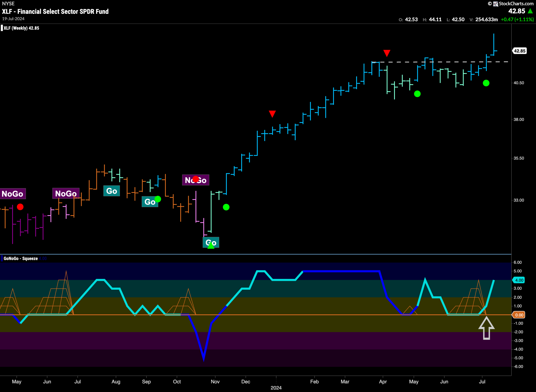Click the green up-triangle beside 42.85
The height and width of the screenshot is (392, 536).
tap(530, 11)
